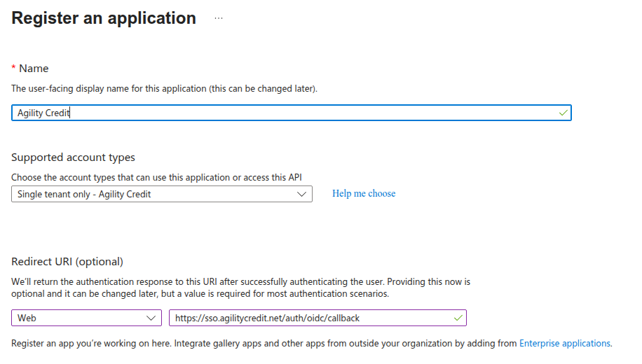Open the Web platform type dropdown
Screen dimensions: 642x364
coord(86,318)
